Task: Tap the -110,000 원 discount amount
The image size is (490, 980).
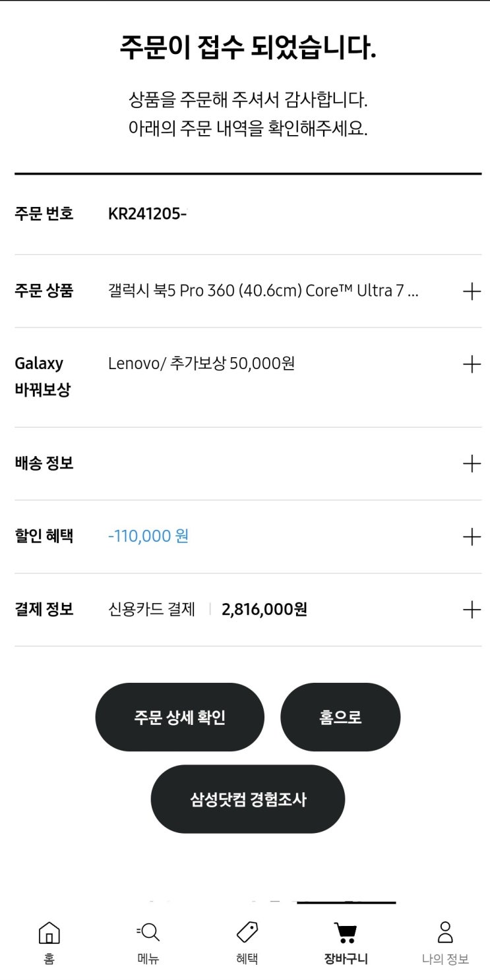Action: (x=148, y=536)
